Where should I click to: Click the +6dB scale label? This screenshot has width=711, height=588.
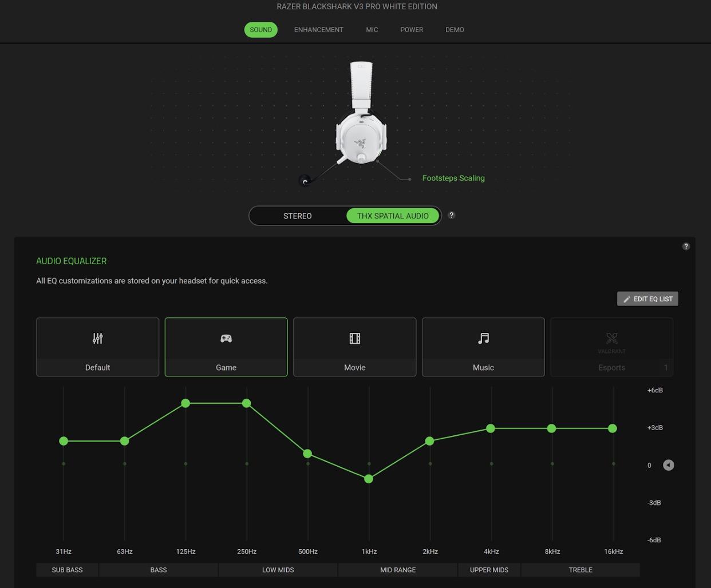pyautogui.click(x=655, y=390)
